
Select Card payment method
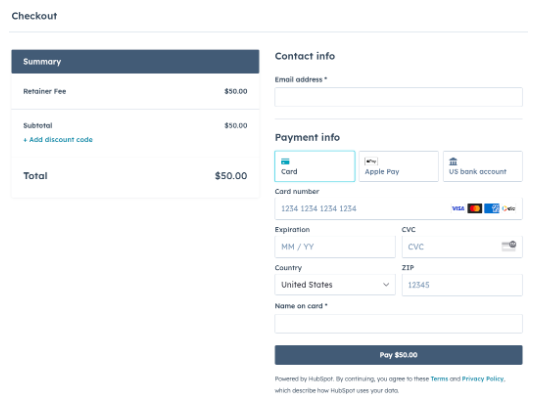[x=315, y=166]
